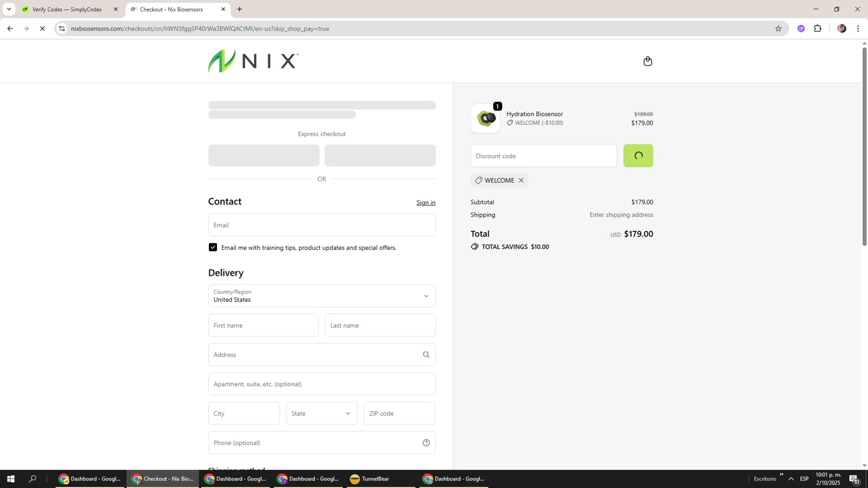Click the ESP language indicator
The height and width of the screenshot is (488, 868).
tap(804, 479)
